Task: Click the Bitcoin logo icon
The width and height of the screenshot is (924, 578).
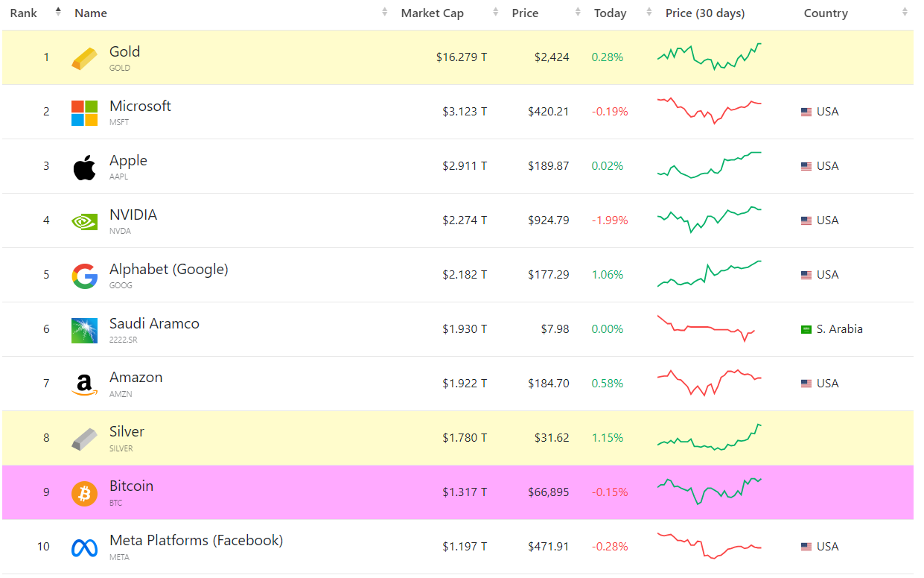Action: [84, 493]
